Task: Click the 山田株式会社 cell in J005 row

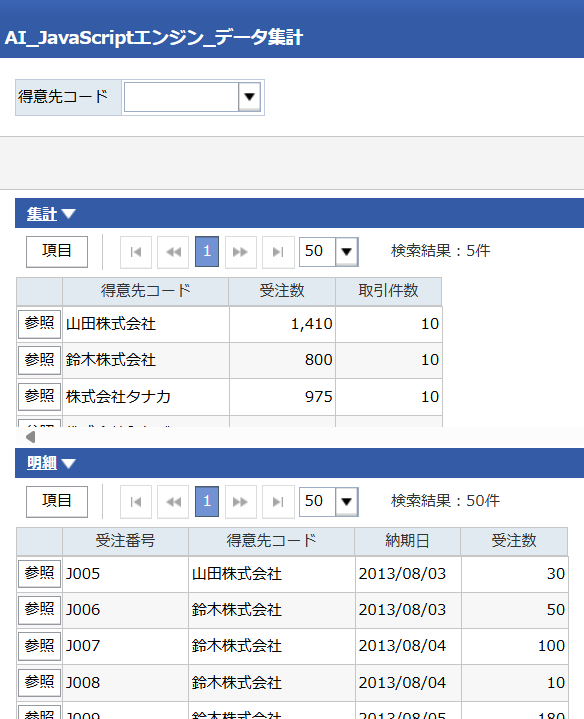Action: [272, 574]
